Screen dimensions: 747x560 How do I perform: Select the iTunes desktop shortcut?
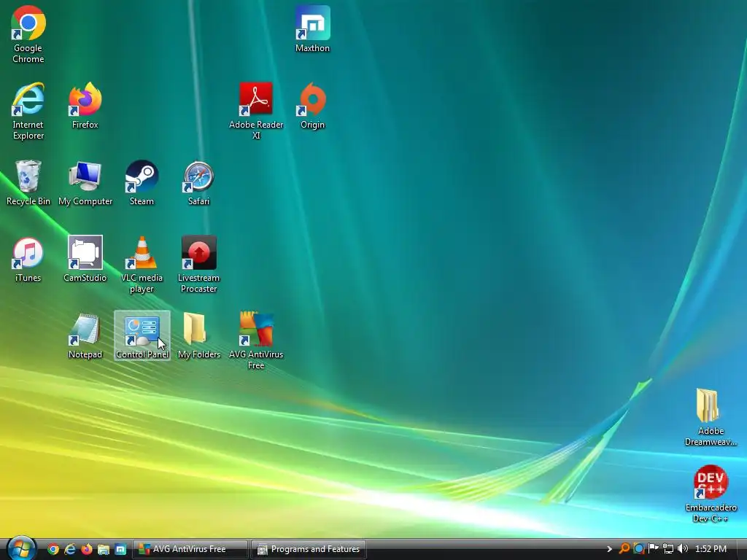[28, 259]
